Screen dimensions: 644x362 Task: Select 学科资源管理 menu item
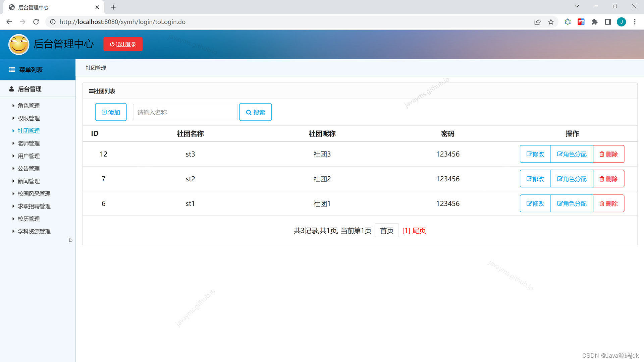(x=34, y=232)
